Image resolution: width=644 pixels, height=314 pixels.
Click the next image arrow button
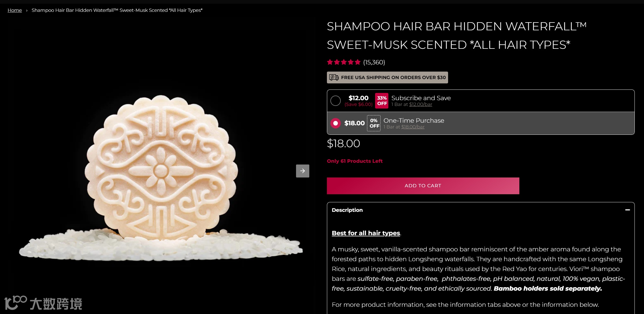302,171
